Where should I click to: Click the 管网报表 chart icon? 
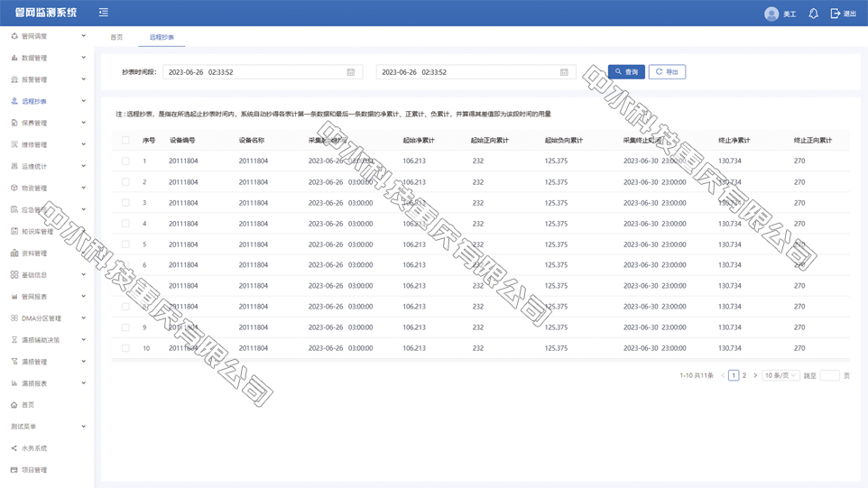[14, 297]
